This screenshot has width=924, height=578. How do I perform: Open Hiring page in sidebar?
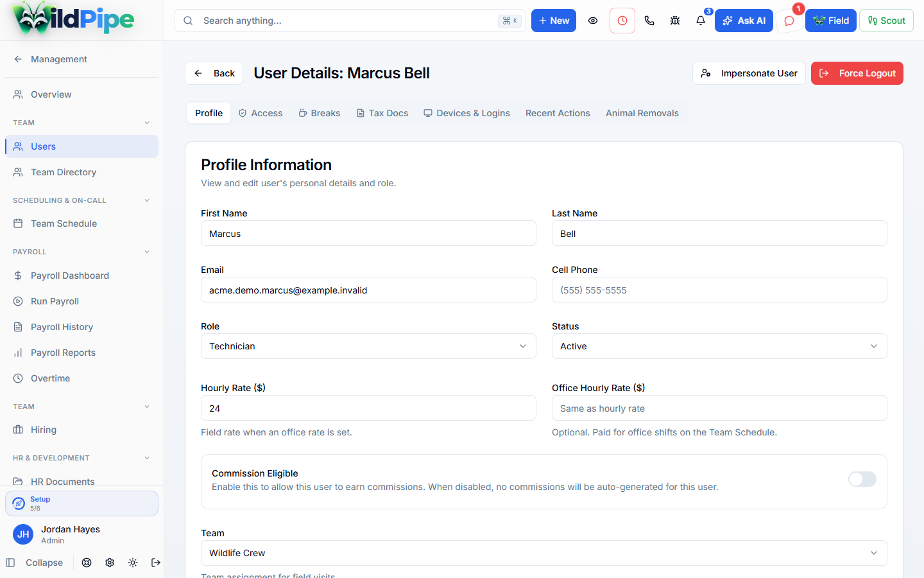click(x=81, y=430)
